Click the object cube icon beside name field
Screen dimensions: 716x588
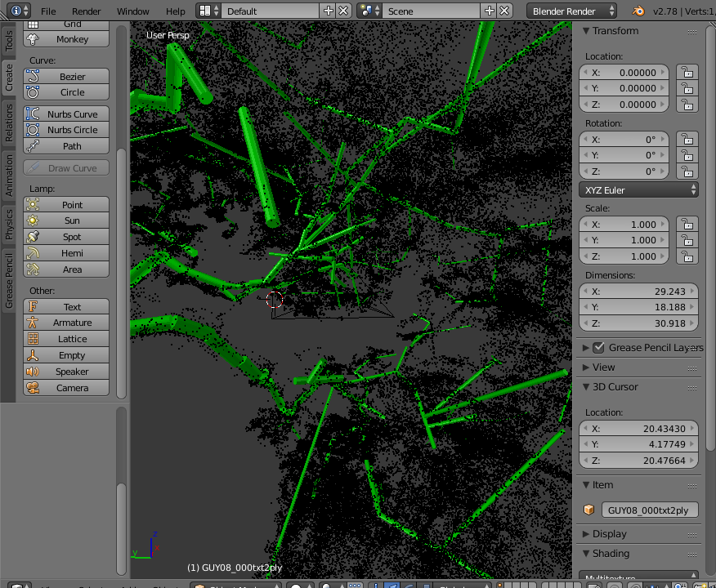tap(589, 510)
